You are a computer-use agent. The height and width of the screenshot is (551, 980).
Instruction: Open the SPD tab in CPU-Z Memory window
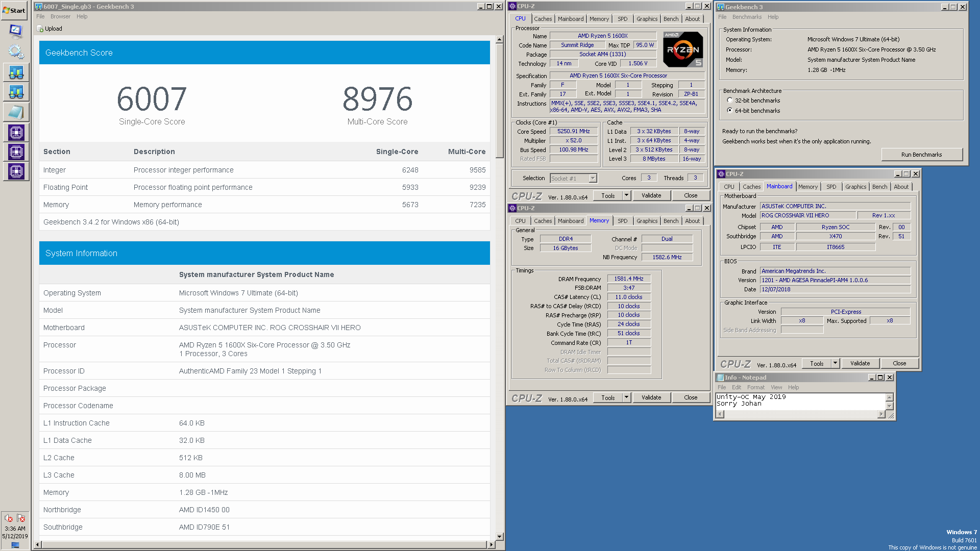(x=623, y=221)
